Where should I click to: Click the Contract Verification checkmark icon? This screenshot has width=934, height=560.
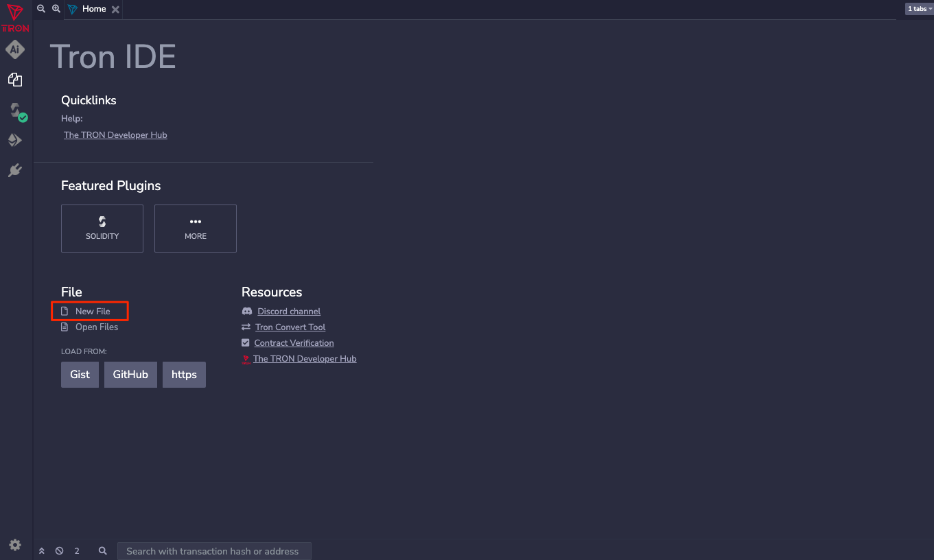click(x=246, y=343)
